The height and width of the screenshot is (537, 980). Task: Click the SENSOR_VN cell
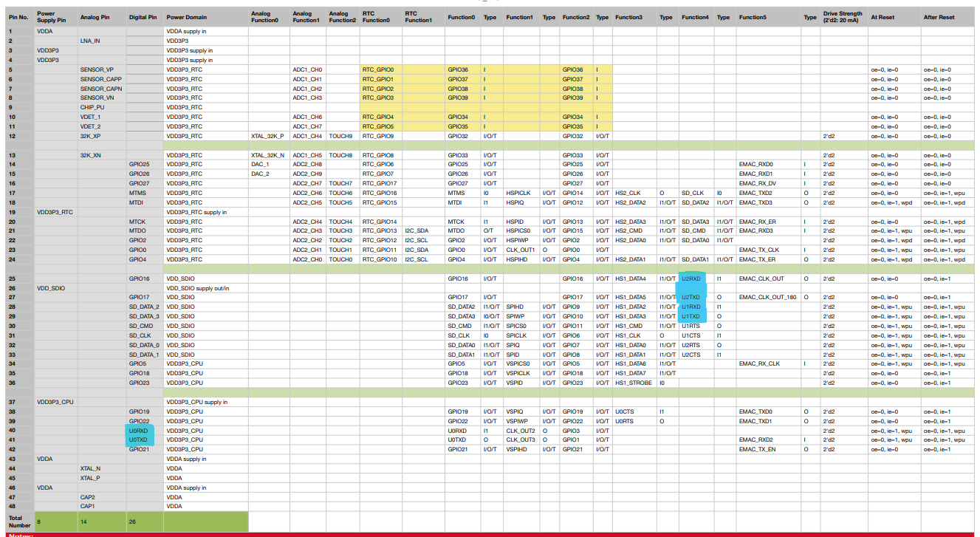(x=102, y=98)
